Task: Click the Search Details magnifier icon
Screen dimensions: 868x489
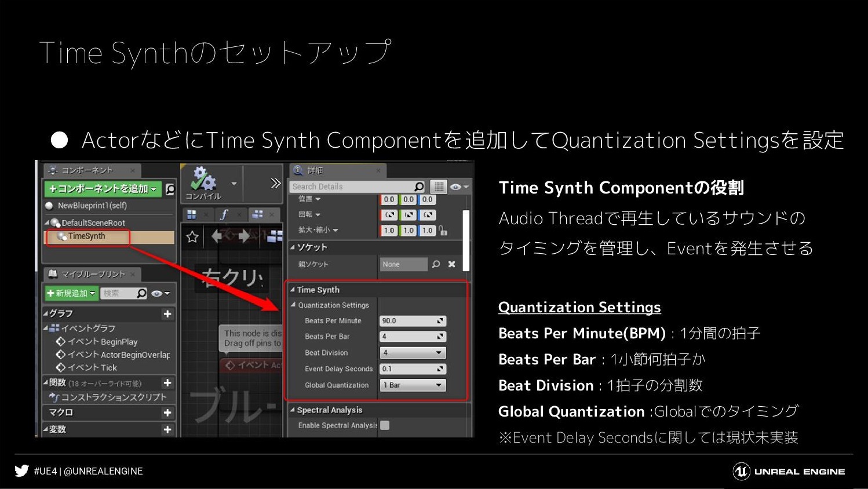Action: 420,187
